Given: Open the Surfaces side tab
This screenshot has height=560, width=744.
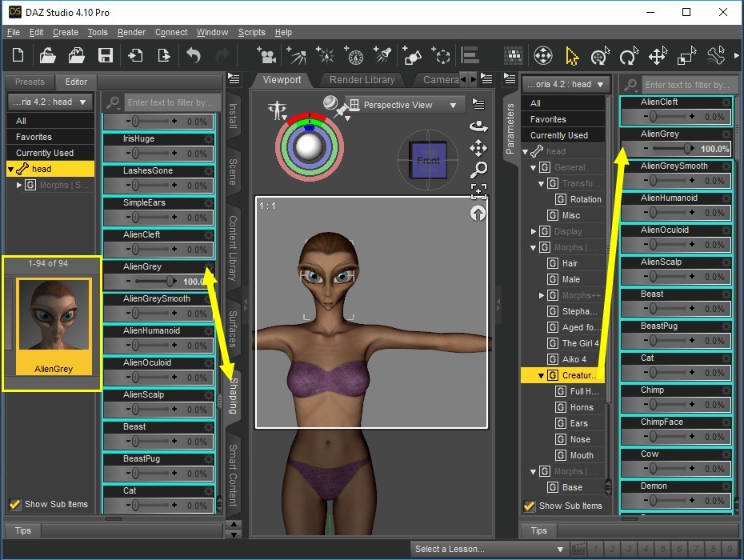Looking at the screenshot, I should coord(233,329).
